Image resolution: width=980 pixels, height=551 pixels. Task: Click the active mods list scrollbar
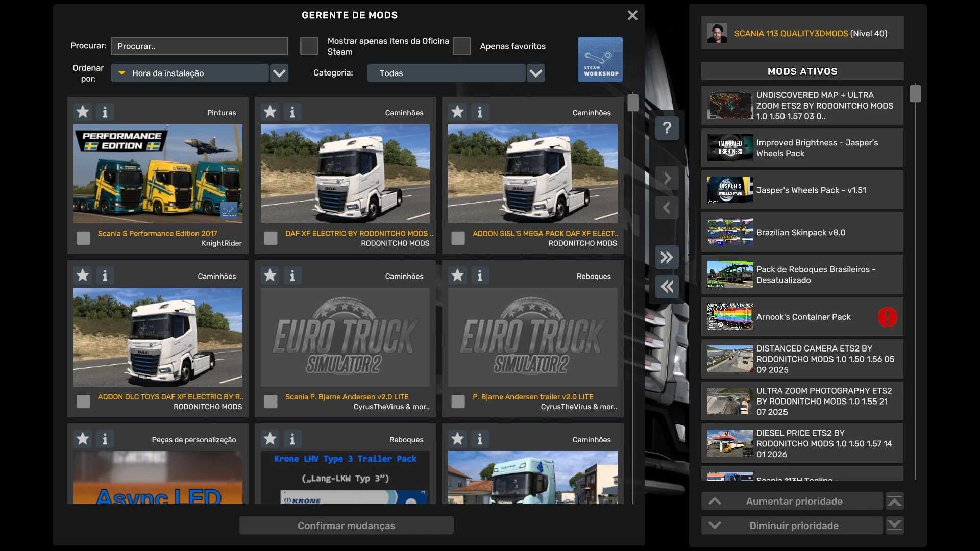[x=915, y=94]
